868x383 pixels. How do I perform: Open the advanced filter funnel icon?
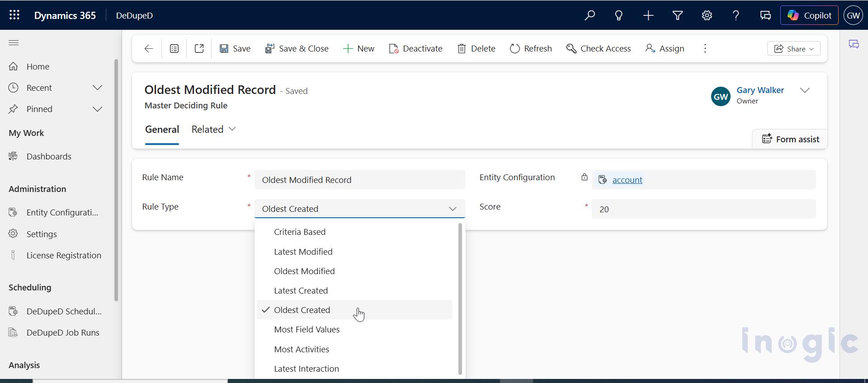tap(678, 15)
